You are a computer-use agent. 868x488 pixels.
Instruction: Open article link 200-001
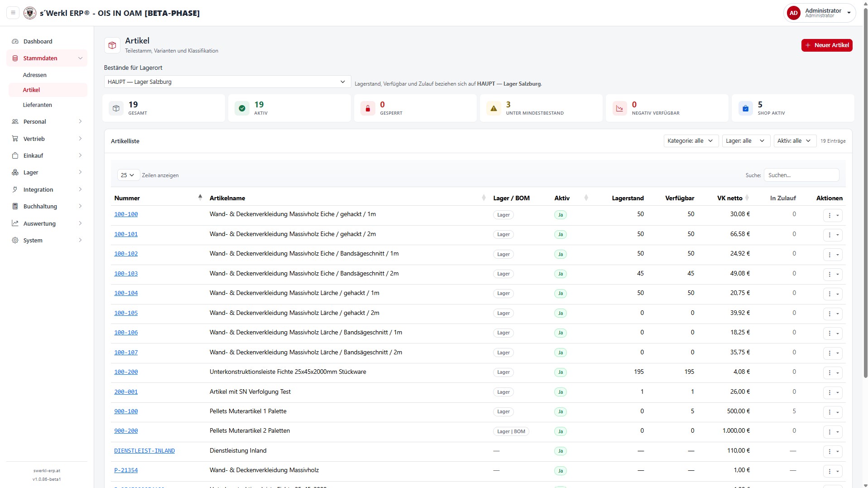[x=126, y=392]
